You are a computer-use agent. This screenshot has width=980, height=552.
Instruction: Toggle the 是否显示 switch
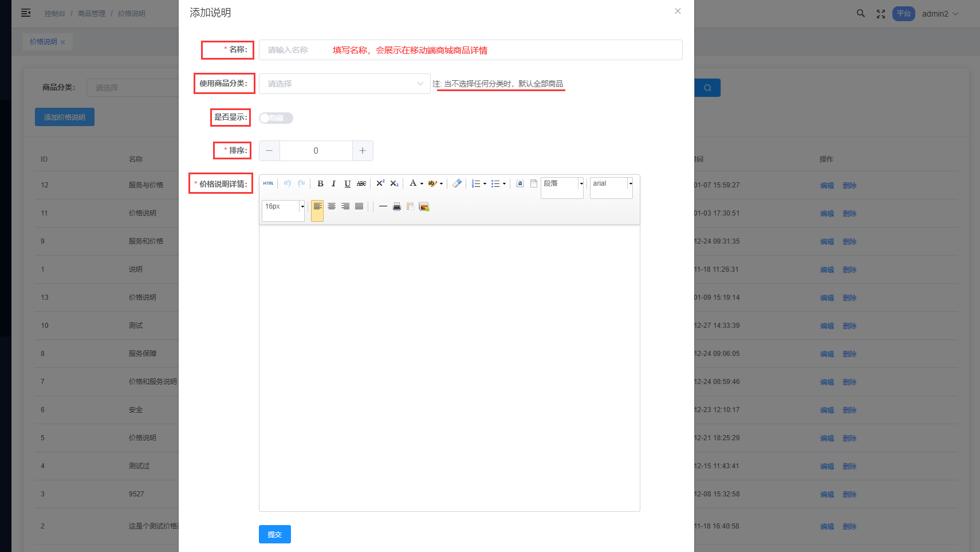coord(275,118)
